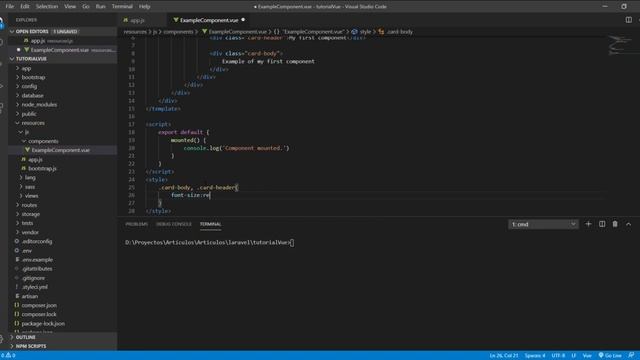This screenshot has width=640, height=360.
Task: Create a new terminal with plus icon
Action: pos(588,224)
